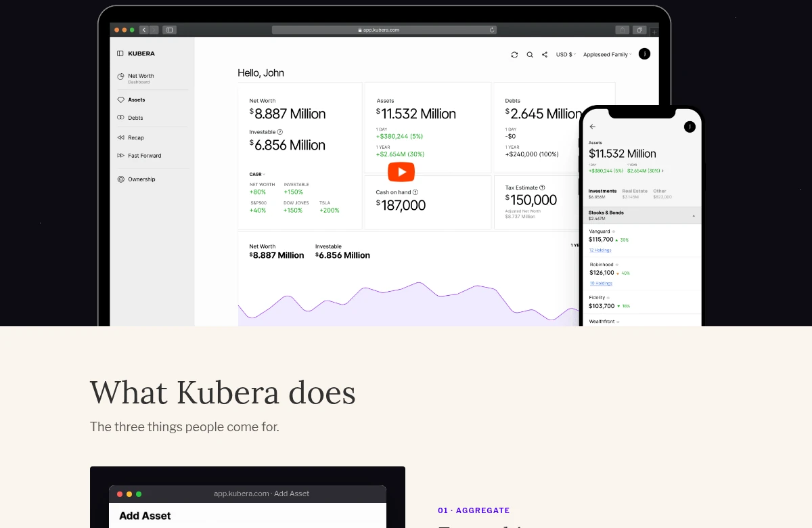
Task: Click the Robinhood $126,100 value
Action: [602, 273]
